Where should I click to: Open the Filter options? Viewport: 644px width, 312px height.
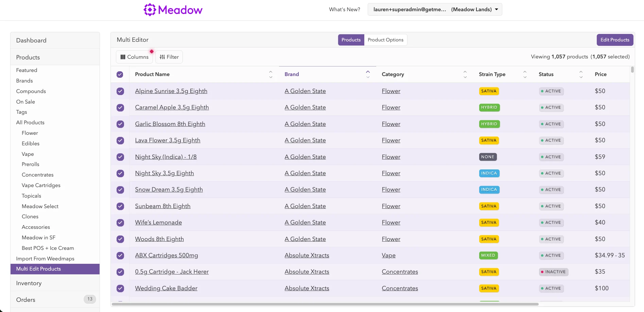click(169, 57)
